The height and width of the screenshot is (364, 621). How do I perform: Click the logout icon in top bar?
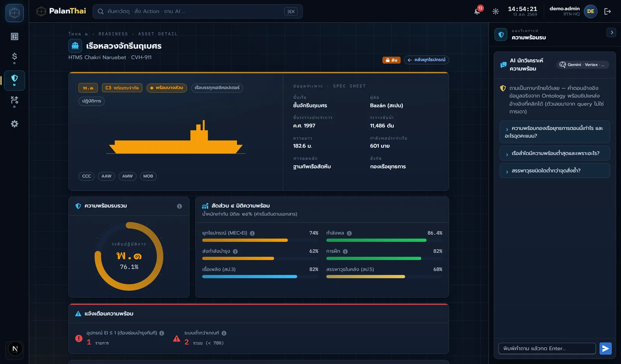click(607, 12)
